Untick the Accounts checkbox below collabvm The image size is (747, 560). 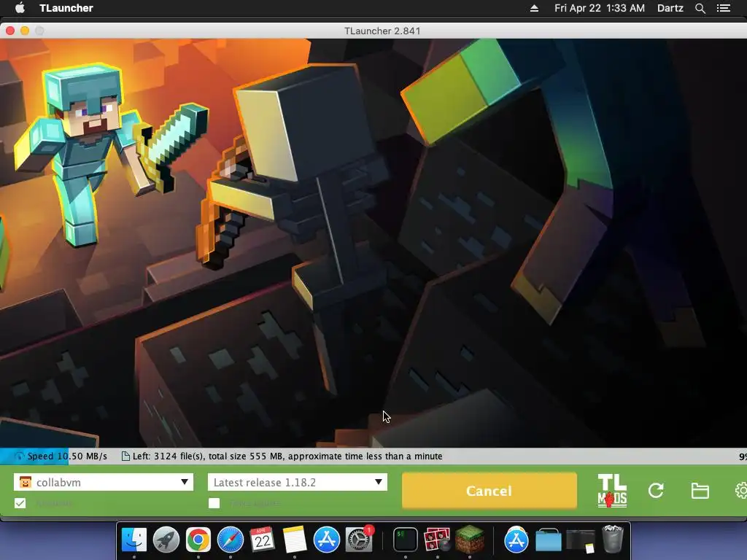pos(20,503)
